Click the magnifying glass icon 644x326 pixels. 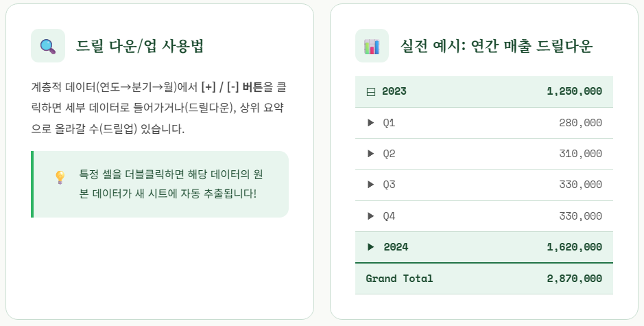[48, 46]
